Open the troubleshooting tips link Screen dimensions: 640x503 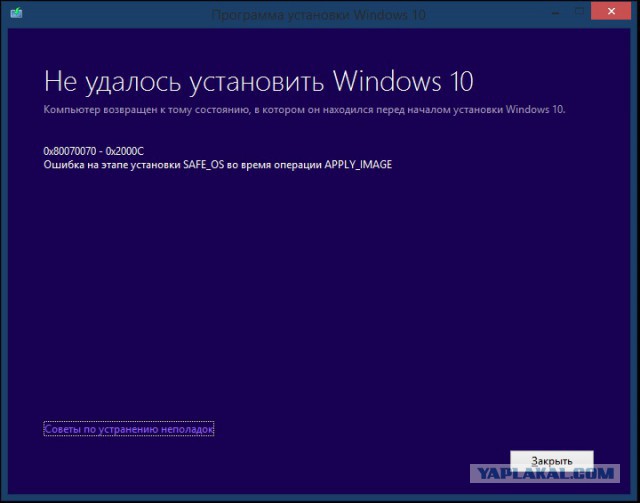pos(129,429)
